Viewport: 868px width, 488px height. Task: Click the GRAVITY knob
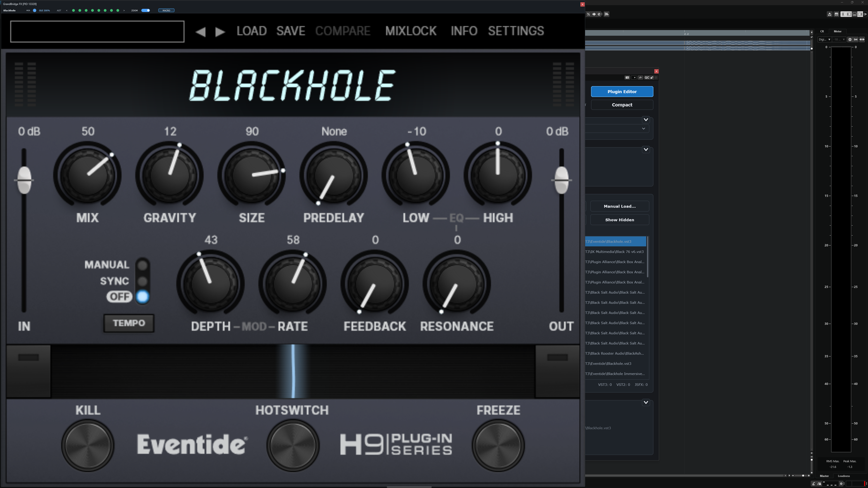pyautogui.click(x=170, y=175)
